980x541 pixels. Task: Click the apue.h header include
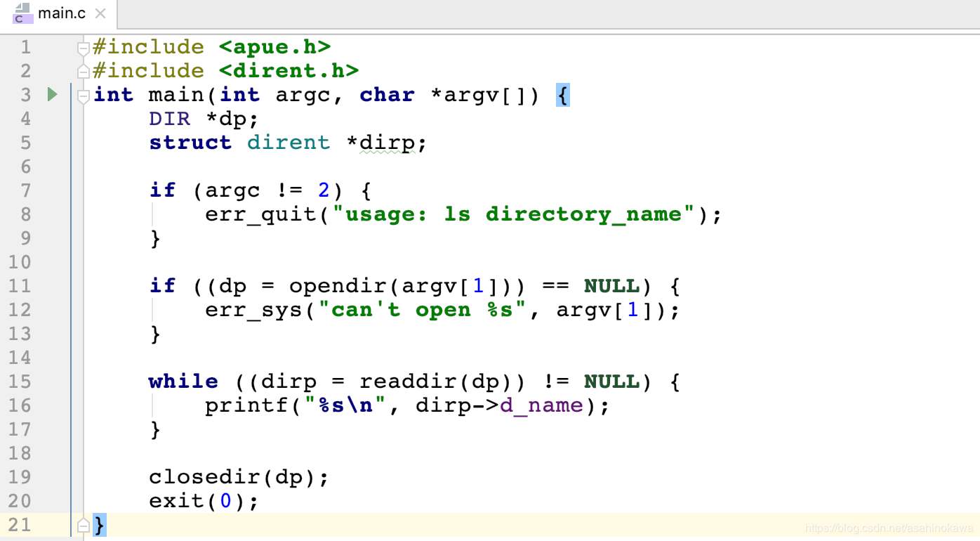tap(274, 47)
